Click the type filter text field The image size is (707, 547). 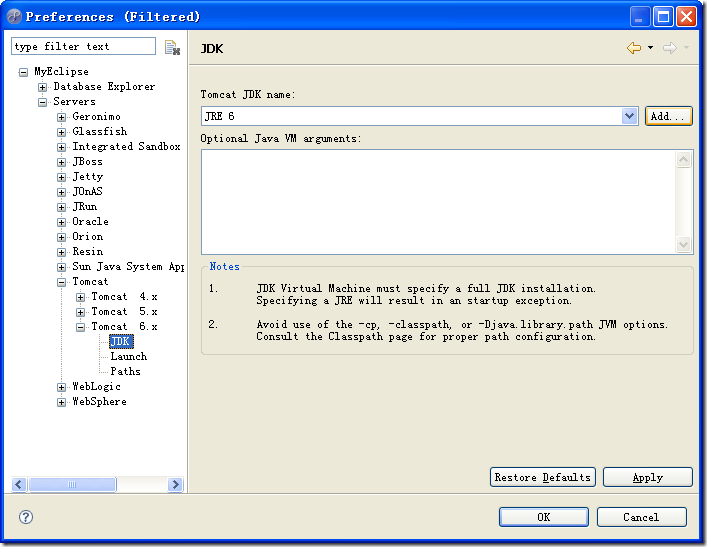tap(83, 46)
